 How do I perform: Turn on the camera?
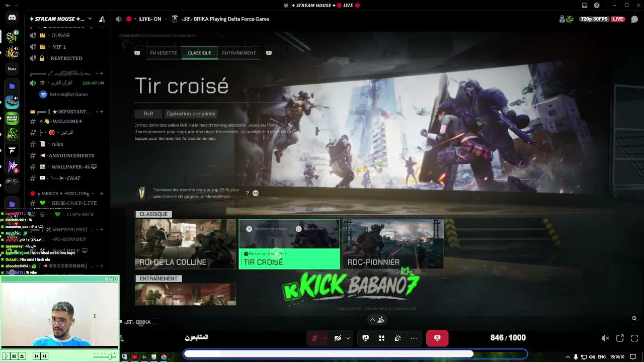pos(338,338)
